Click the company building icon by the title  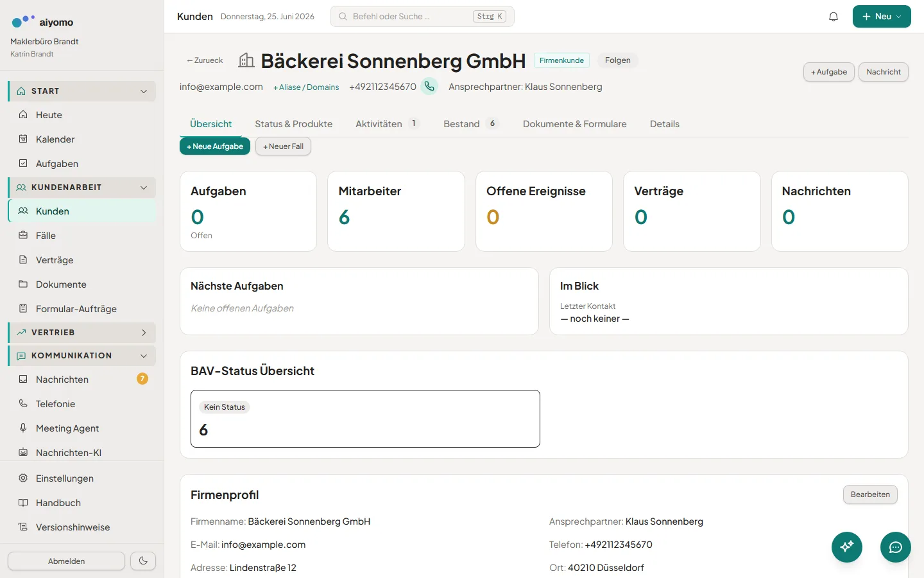tap(246, 60)
